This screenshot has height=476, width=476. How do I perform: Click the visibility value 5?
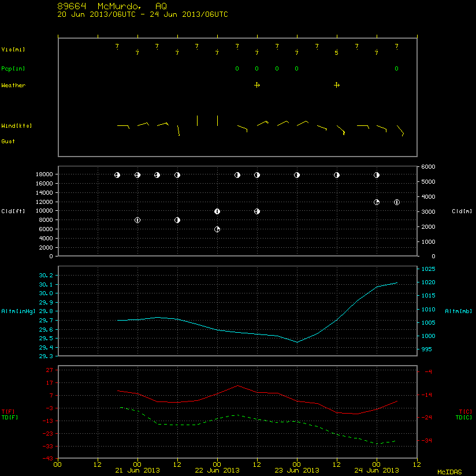336,53
